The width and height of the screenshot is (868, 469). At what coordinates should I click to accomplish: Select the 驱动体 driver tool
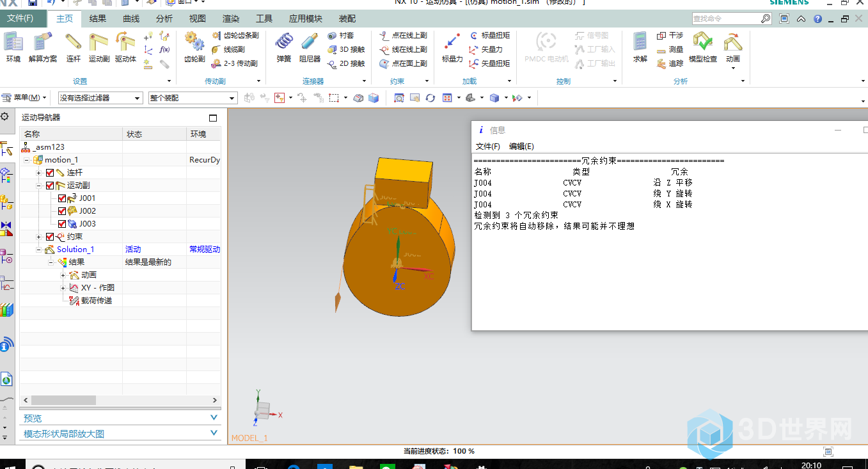click(125, 47)
